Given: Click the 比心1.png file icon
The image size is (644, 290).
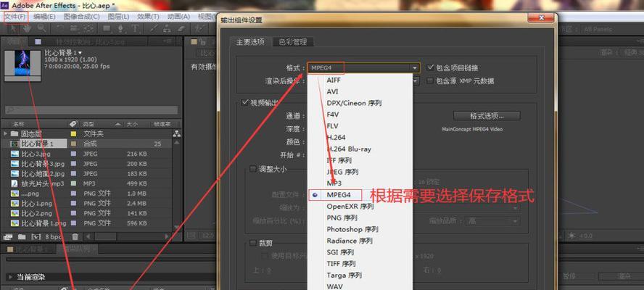Looking at the screenshot, I should click(x=15, y=203).
